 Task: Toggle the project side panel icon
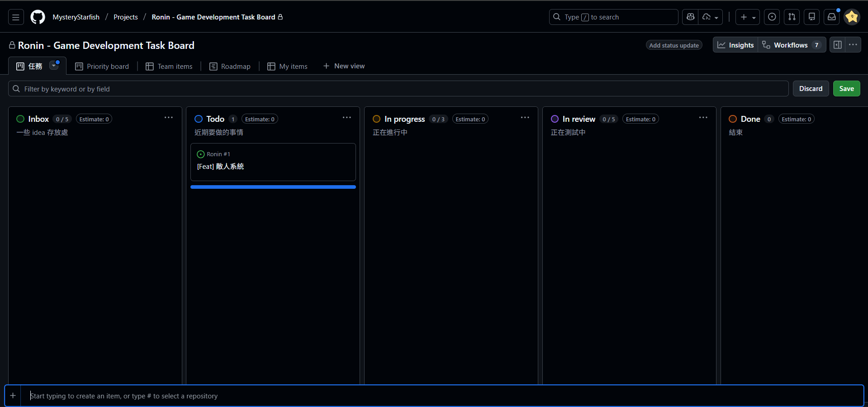click(x=838, y=45)
